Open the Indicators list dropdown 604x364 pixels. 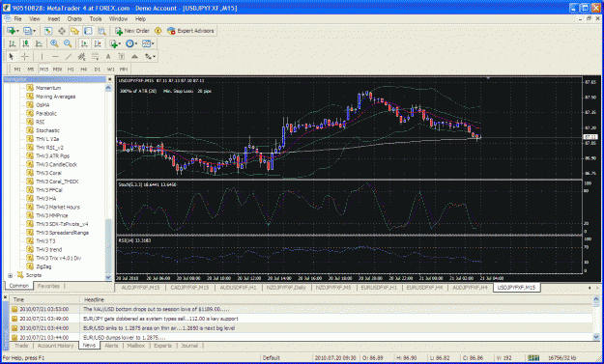115,43
